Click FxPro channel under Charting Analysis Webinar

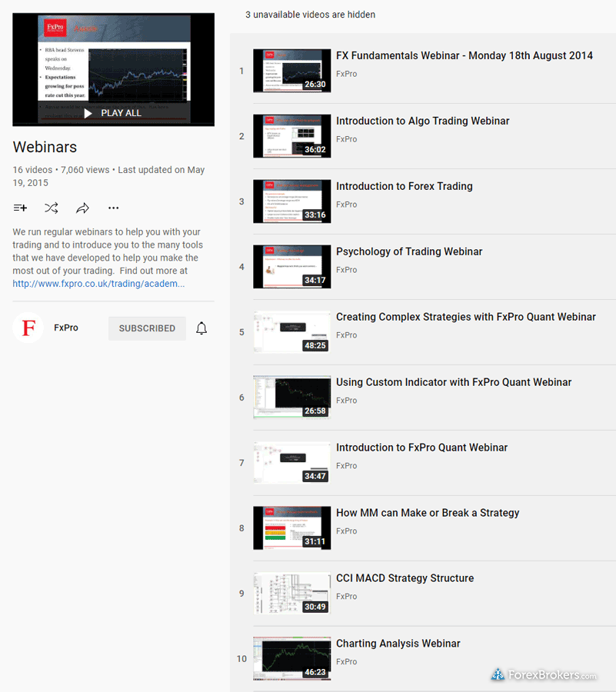click(346, 661)
